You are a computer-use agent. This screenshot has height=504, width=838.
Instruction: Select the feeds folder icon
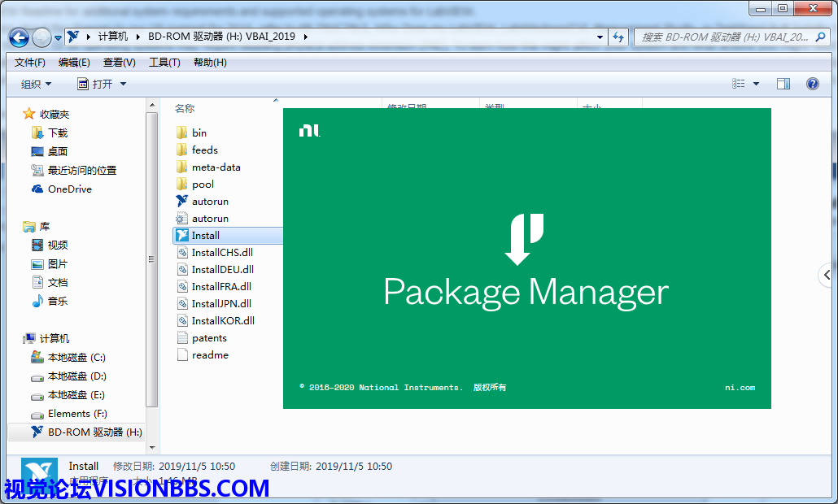coord(181,150)
